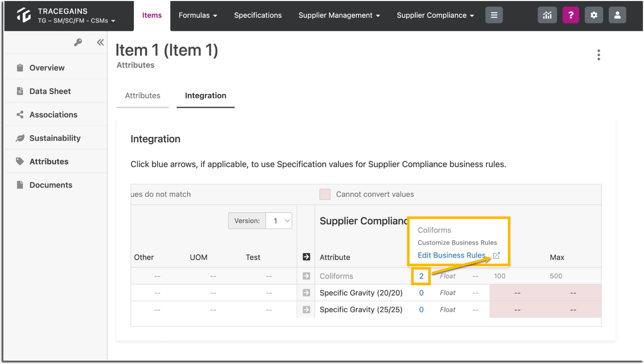644x364 pixels.
Task: Click the Attribute column header
Action: tap(335, 257)
